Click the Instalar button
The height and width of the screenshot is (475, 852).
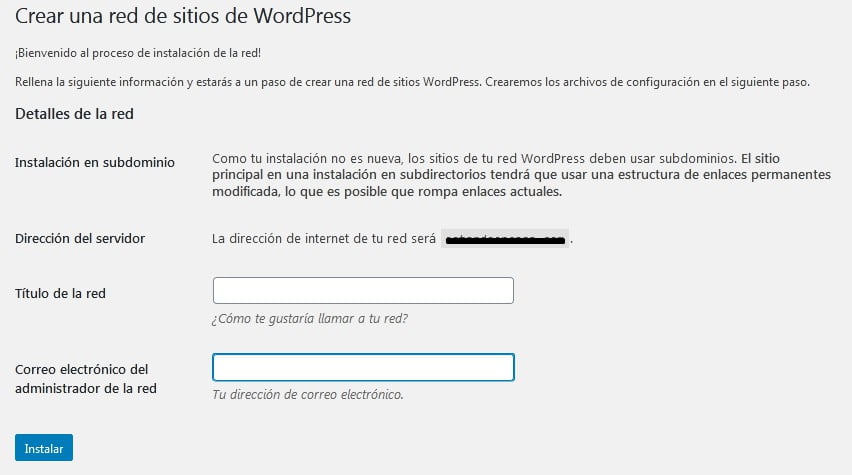point(43,448)
